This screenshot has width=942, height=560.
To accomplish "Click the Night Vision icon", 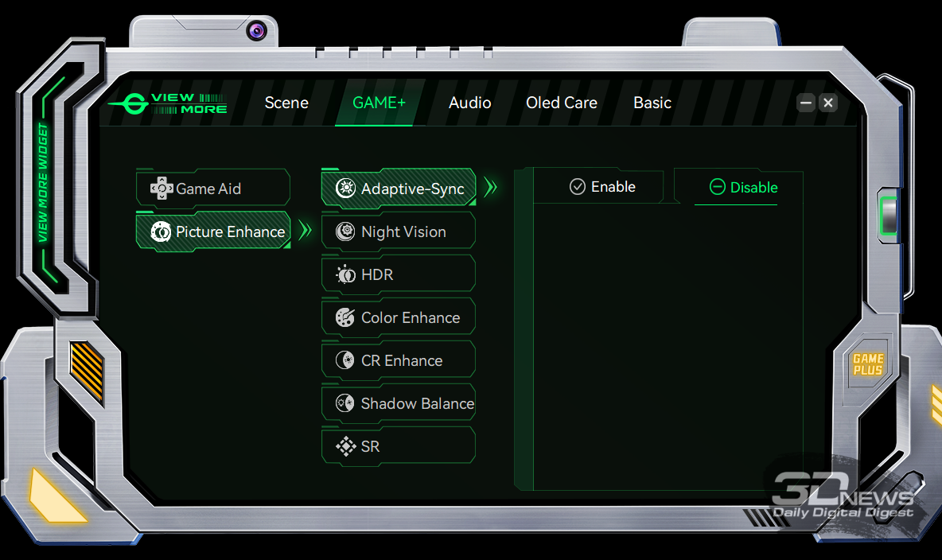I will (345, 231).
